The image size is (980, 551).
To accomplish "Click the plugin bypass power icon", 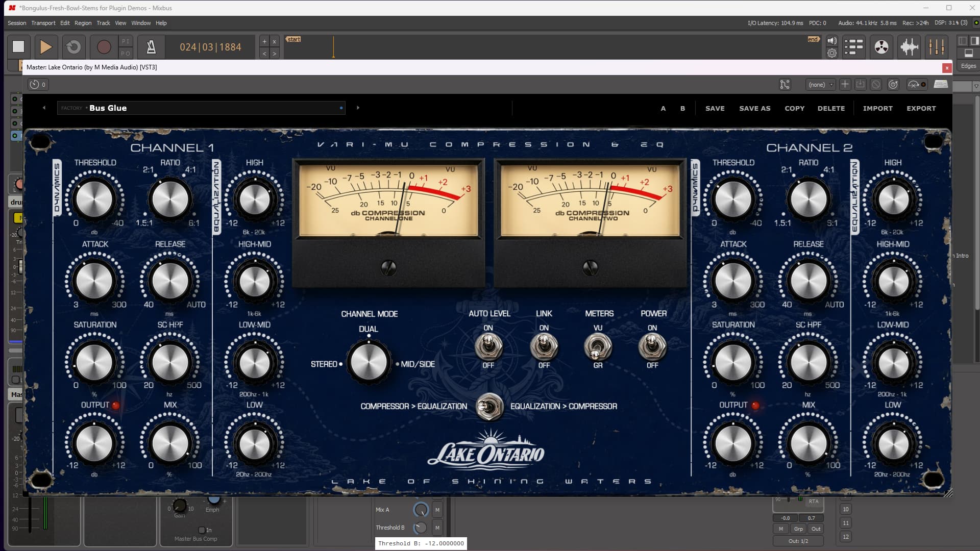I will click(893, 85).
